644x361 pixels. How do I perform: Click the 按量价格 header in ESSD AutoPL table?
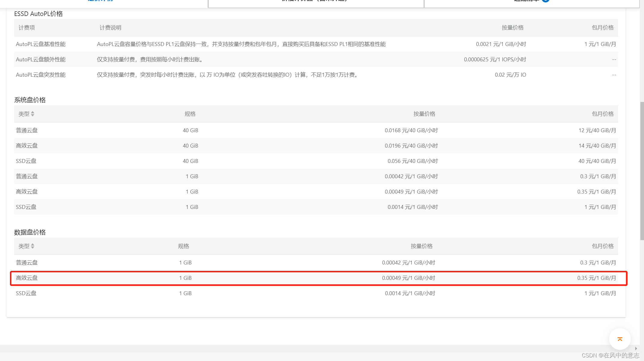pos(512,28)
